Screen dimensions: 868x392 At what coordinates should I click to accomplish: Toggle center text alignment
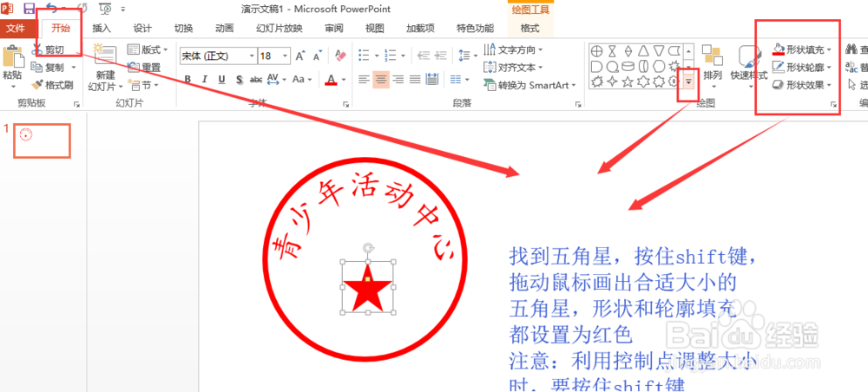(x=380, y=80)
